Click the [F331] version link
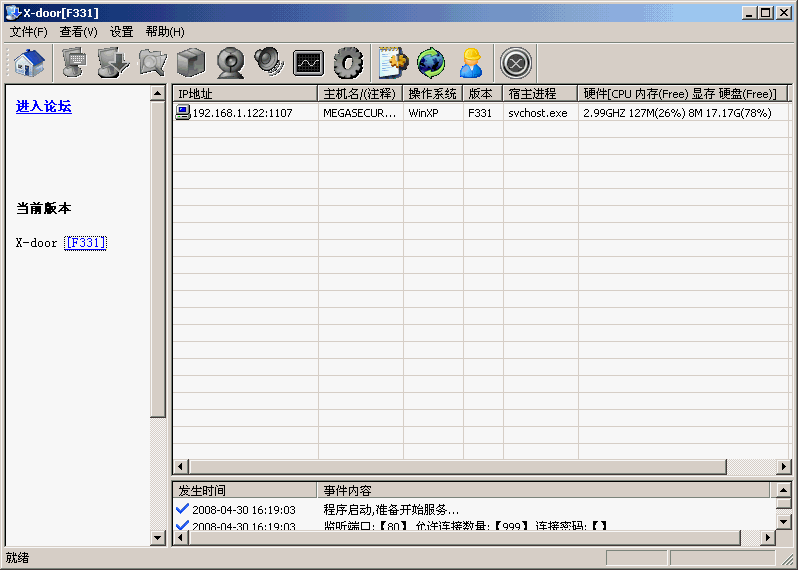 (x=85, y=243)
